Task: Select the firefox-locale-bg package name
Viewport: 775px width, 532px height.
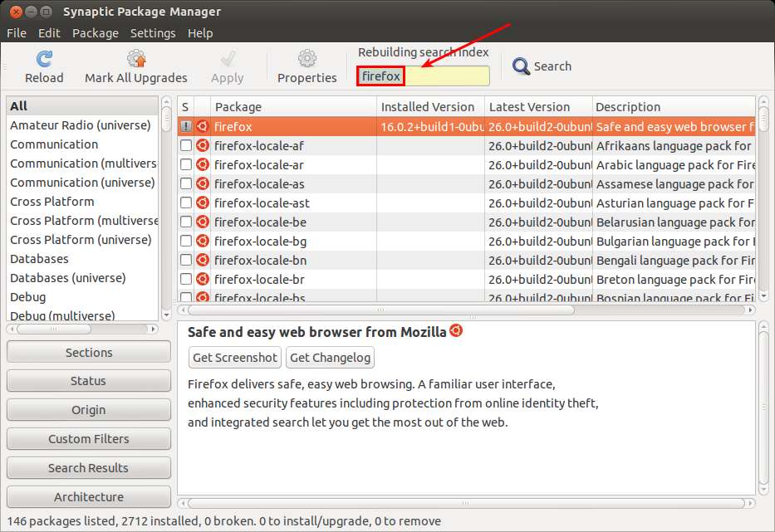Action: pos(261,241)
